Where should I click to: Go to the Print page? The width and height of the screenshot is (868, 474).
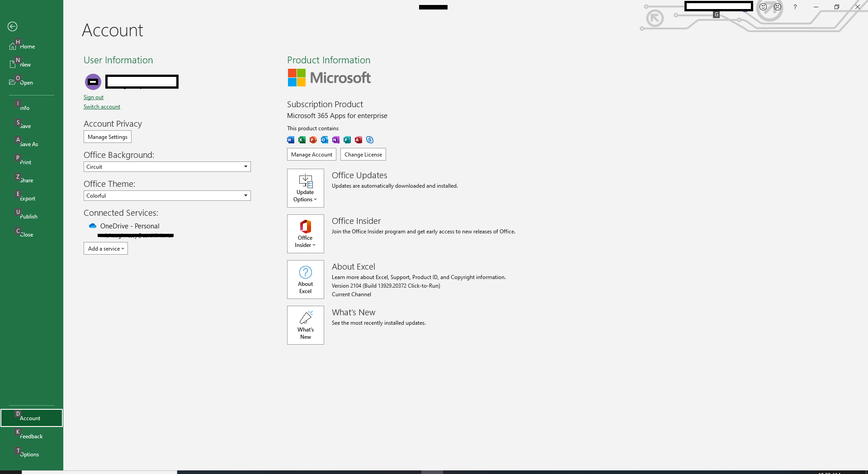pos(32,162)
